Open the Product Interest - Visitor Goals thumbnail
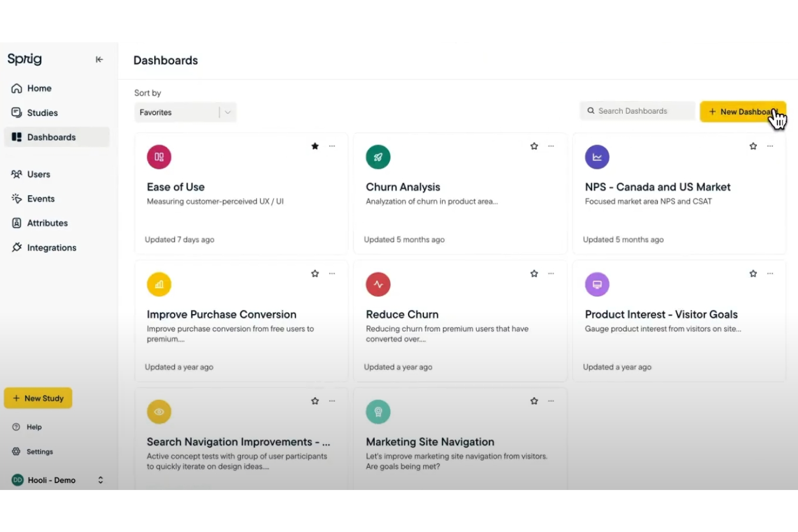Image resolution: width=798 pixels, height=532 pixels. coord(597,284)
